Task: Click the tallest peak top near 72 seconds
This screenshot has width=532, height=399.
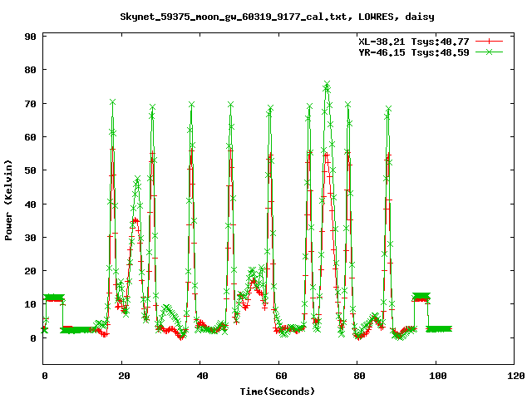Action: click(x=327, y=85)
